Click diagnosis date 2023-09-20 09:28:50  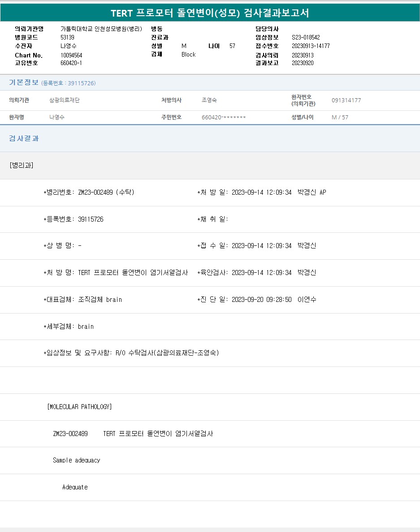tap(261, 300)
